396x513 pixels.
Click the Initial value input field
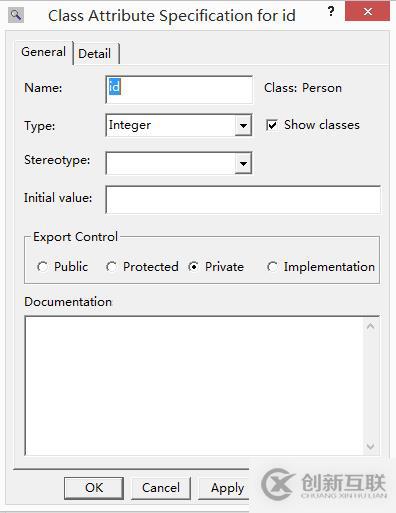[x=243, y=199]
